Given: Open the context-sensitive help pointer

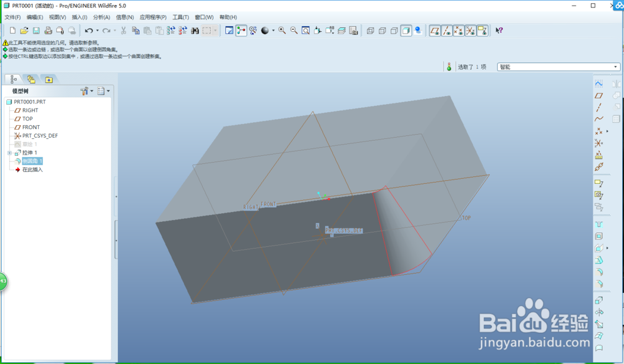Looking at the screenshot, I should [x=499, y=31].
